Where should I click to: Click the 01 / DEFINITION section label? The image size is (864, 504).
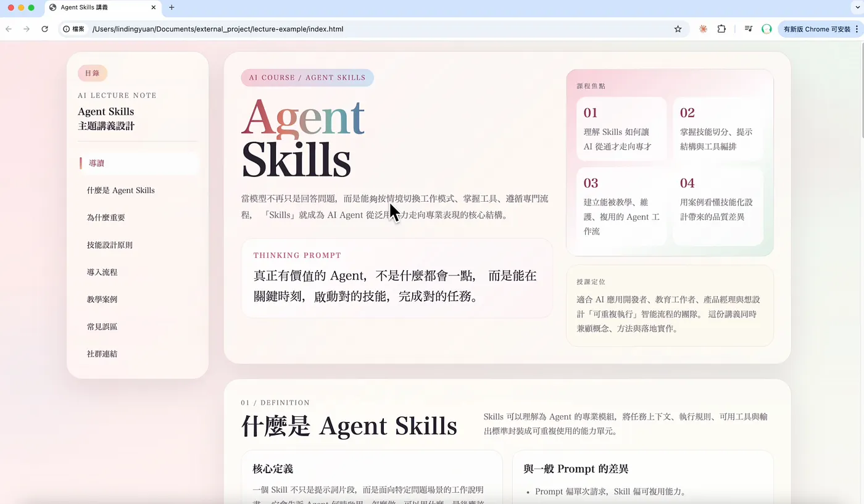tap(275, 403)
